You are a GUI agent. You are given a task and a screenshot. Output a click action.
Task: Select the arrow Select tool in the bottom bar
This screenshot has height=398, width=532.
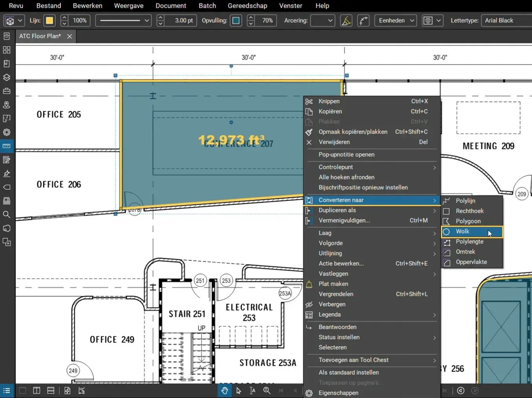pyautogui.click(x=239, y=391)
